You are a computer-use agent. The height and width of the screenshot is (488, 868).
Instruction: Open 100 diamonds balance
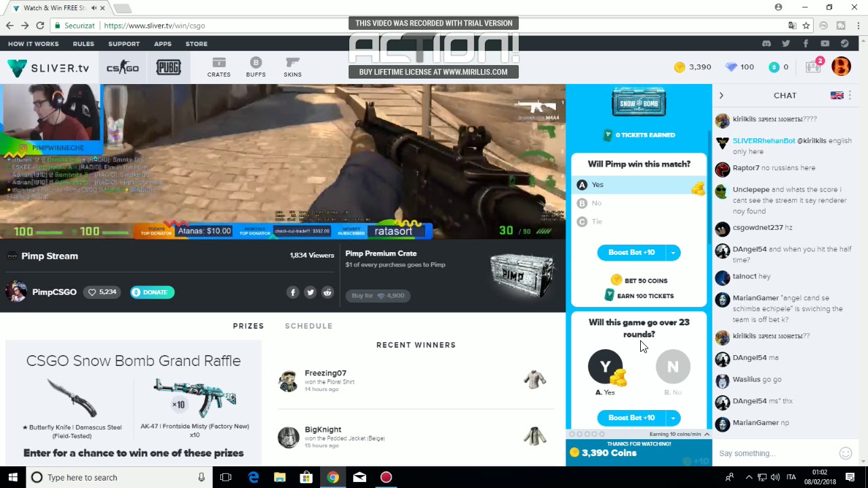pos(739,66)
